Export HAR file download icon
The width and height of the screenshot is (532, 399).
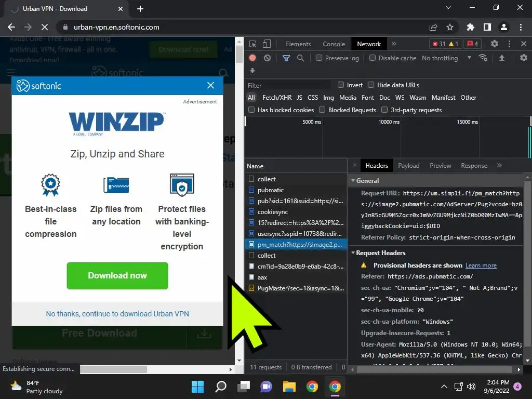252,71
